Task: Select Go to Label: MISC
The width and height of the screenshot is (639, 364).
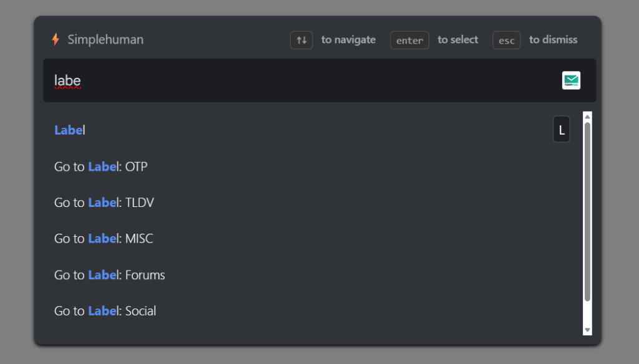Action: click(104, 239)
